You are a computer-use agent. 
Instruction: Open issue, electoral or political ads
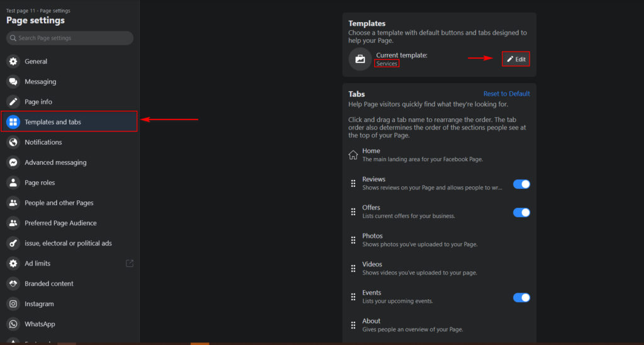tap(69, 243)
